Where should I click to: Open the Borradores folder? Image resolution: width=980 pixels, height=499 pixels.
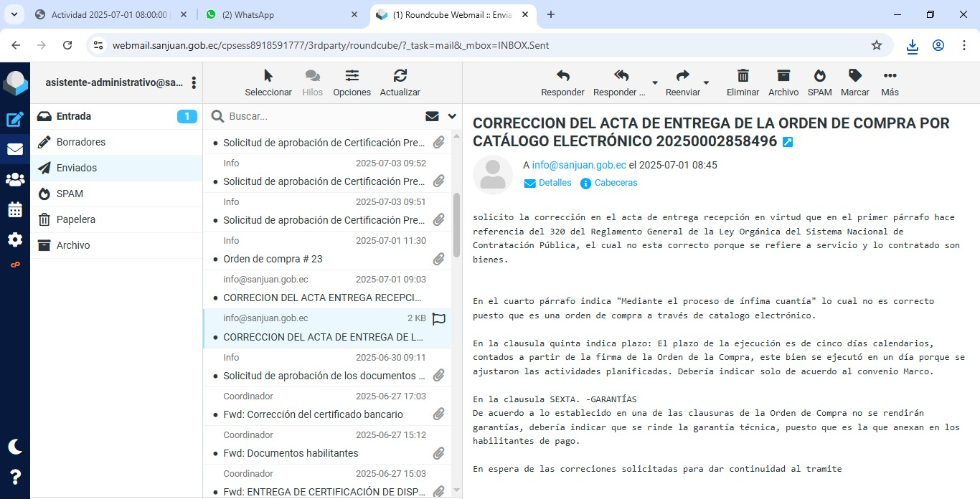point(81,142)
